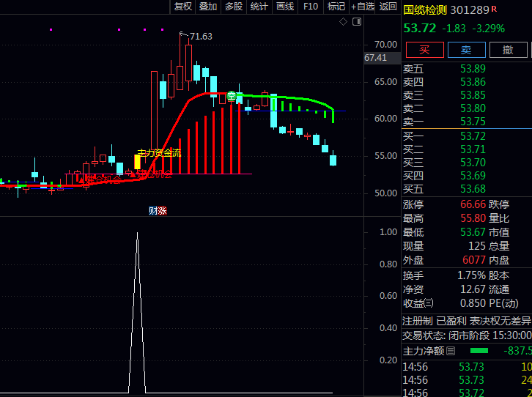
Task: Toggle the side panel layout icon
Action: (357, 22)
